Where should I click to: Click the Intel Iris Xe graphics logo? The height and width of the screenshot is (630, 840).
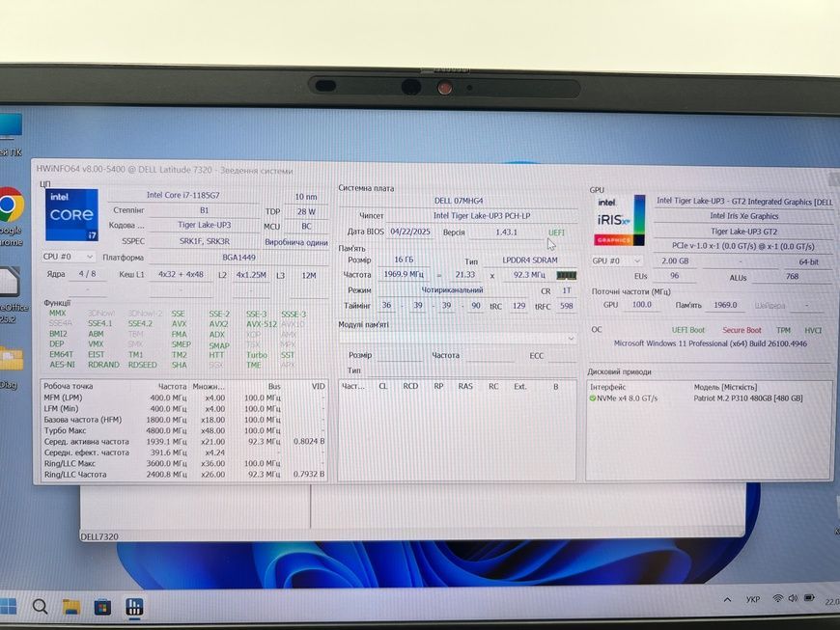click(x=619, y=221)
